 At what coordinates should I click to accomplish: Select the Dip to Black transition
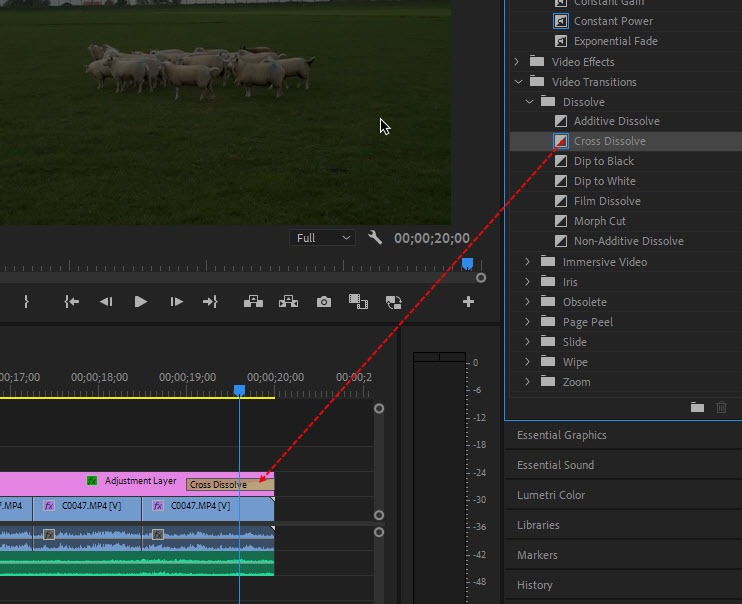[x=603, y=161]
